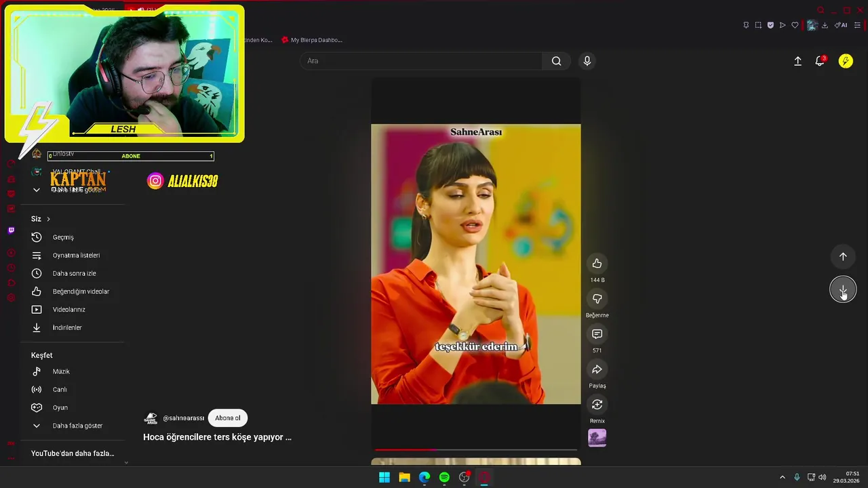Open File Explorer from taskbar
The image size is (868, 488).
point(404,477)
